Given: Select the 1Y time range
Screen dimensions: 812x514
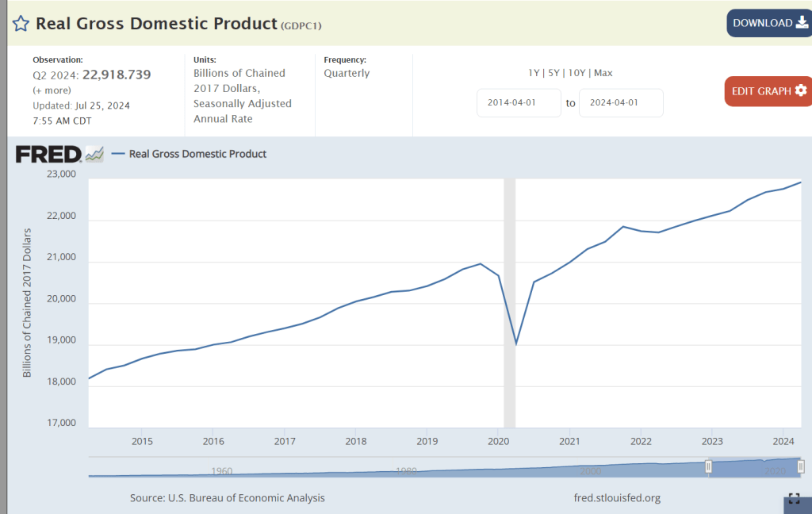Looking at the screenshot, I should [x=534, y=73].
